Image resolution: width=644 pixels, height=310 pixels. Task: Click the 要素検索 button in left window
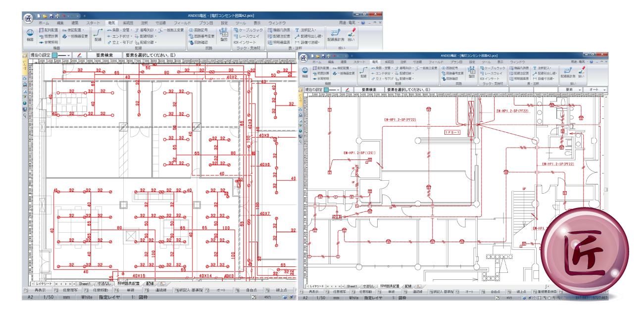click(104, 55)
